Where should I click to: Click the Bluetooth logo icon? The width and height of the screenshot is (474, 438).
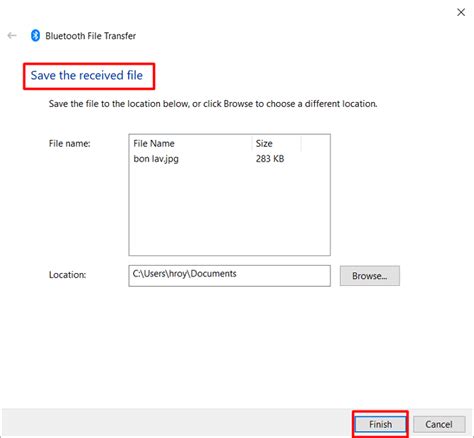click(x=35, y=35)
